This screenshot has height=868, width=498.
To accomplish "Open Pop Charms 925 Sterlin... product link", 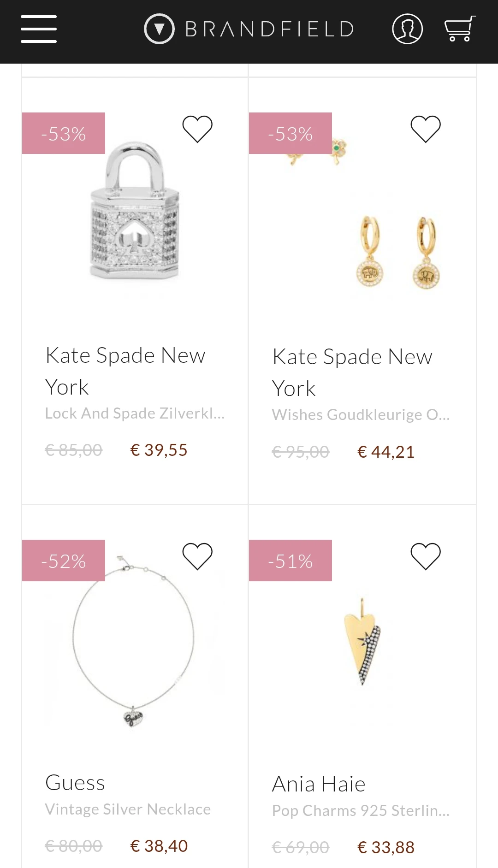I will point(361,811).
